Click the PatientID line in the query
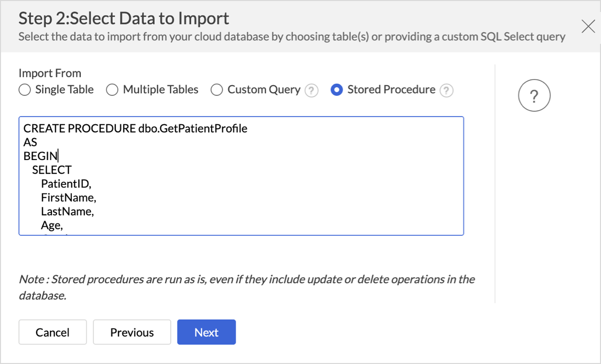601x364 pixels. tap(66, 184)
